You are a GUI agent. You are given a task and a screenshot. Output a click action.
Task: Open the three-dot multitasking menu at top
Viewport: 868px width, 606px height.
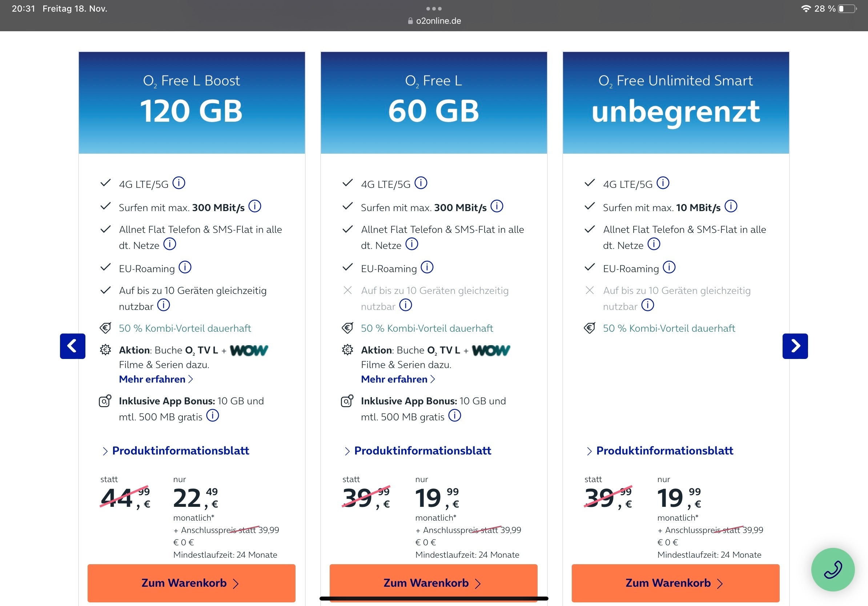(x=434, y=8)
